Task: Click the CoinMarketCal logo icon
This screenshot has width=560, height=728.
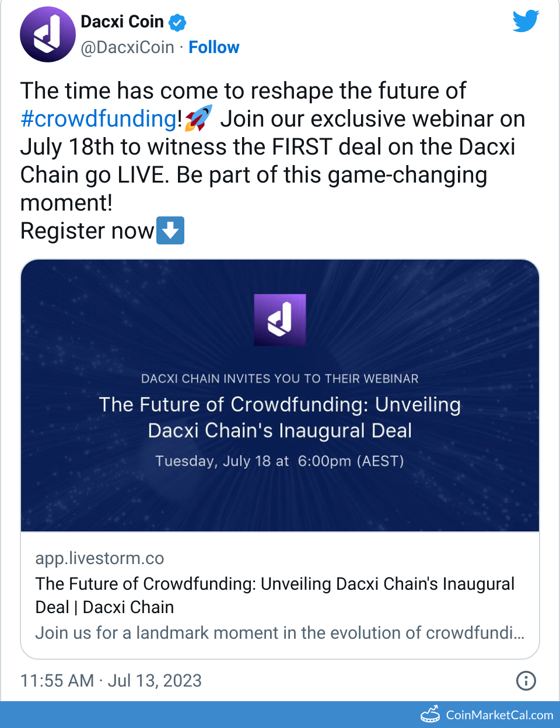Action: pos(430,715)
